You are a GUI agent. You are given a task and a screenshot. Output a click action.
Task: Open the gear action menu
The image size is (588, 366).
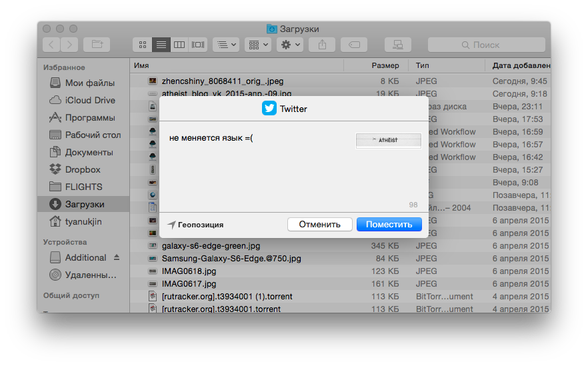pos(290,45)
